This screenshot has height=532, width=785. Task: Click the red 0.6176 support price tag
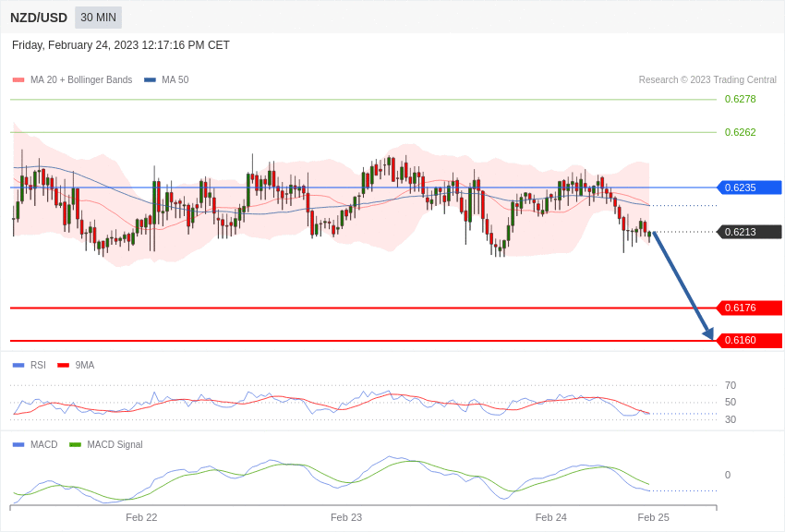750,308
